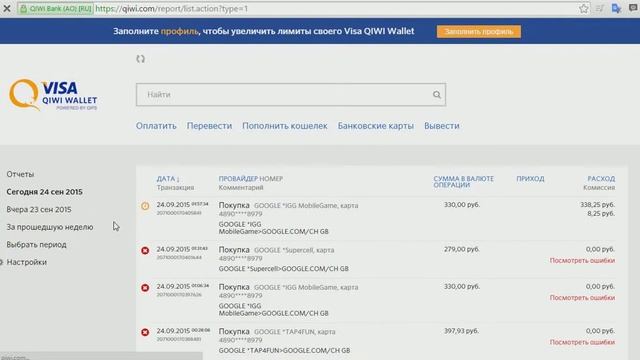Click red error icon on Supercell purchase row

tap(145, 251)
